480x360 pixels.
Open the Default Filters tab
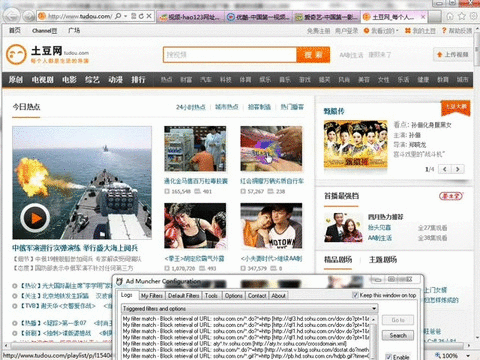[184, 295]
